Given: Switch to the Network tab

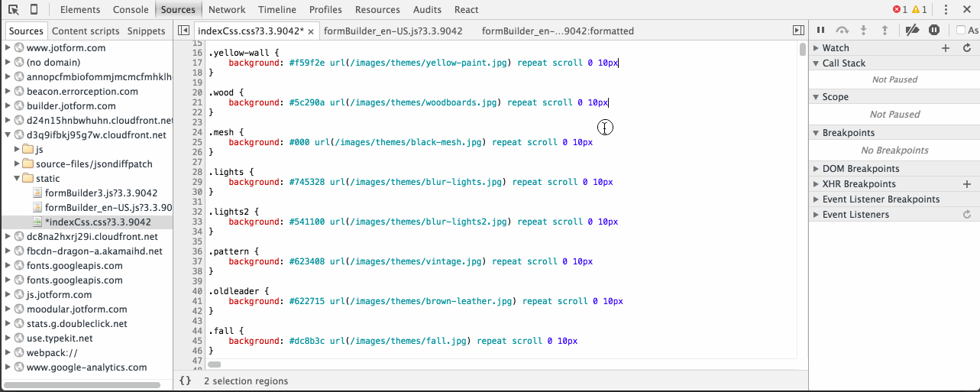Looking at the screenshot, I should point(227,10).
